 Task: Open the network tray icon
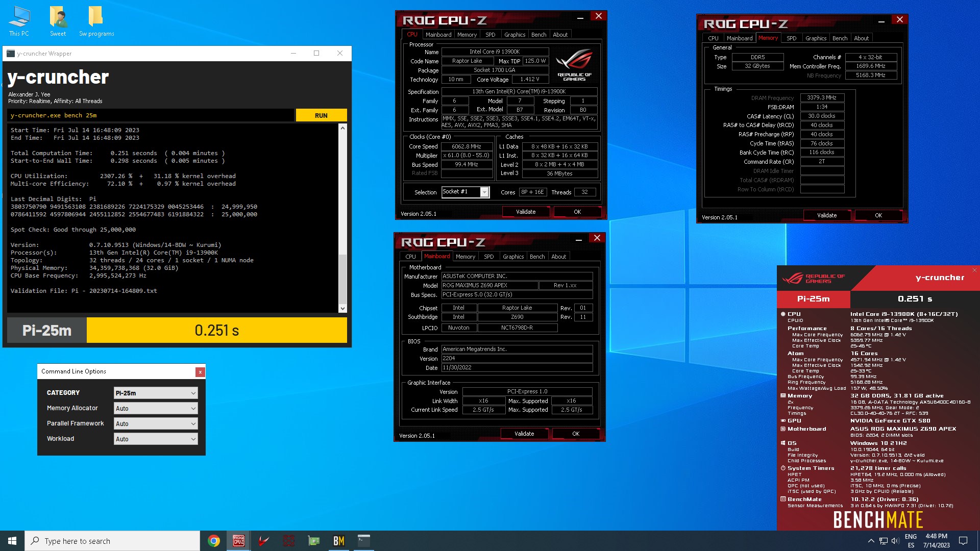(884, 541)
